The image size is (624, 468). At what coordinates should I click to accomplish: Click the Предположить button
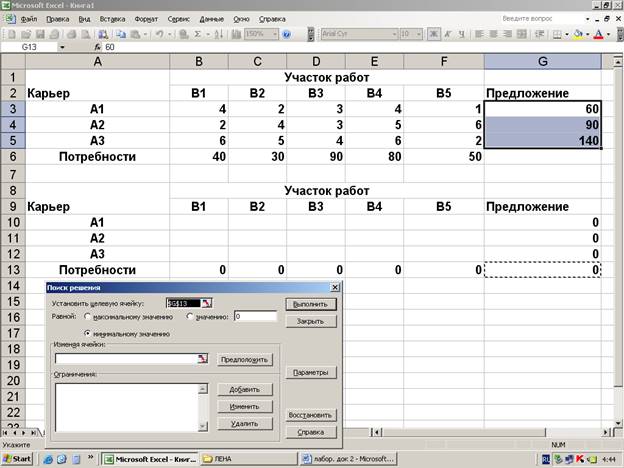click(x=245, y=360)
